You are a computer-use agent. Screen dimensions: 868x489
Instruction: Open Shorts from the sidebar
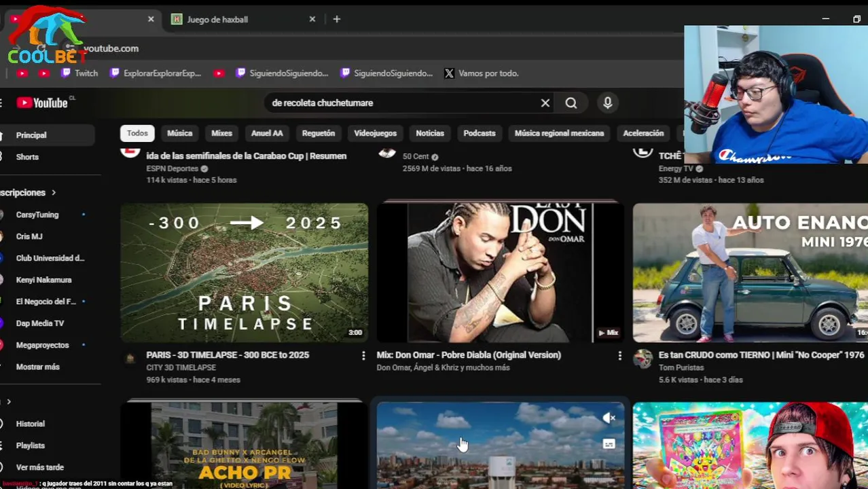tap(48, 157)
